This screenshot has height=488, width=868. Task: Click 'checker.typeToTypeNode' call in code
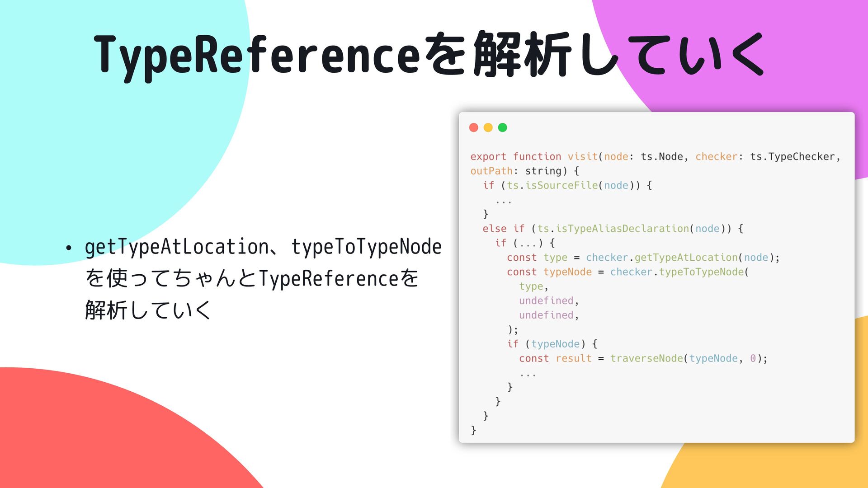click(677, 272)
